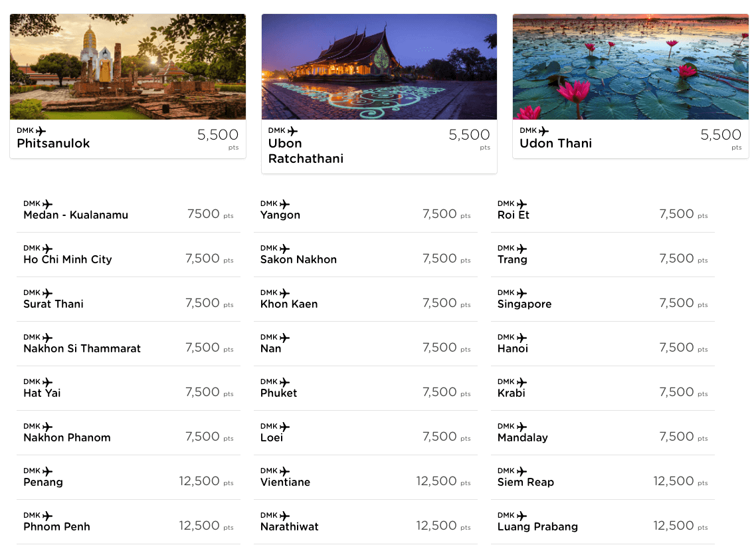Click the airplane icon above Luang Prabang
The height and width of the screenshot is (549, 756).
coord(521,516)
